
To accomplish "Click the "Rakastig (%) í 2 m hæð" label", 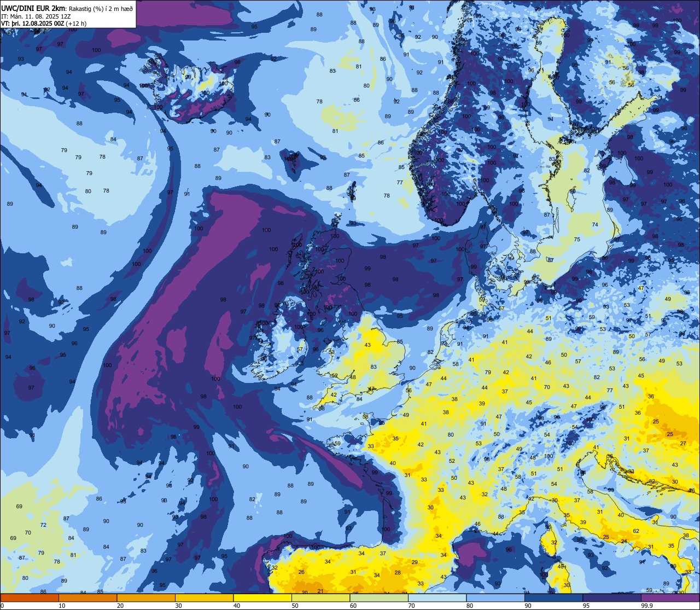I will click(x=101, y=8).
